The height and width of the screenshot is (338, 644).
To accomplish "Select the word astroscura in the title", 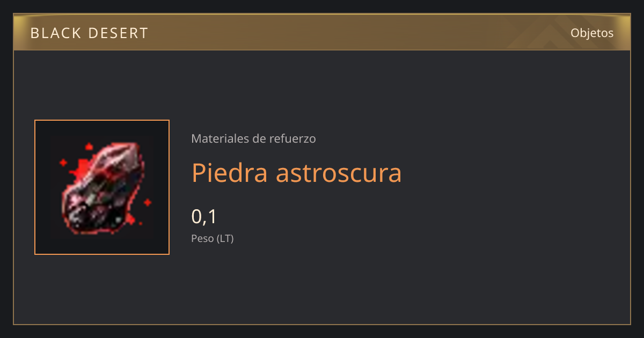I will 339,173.
